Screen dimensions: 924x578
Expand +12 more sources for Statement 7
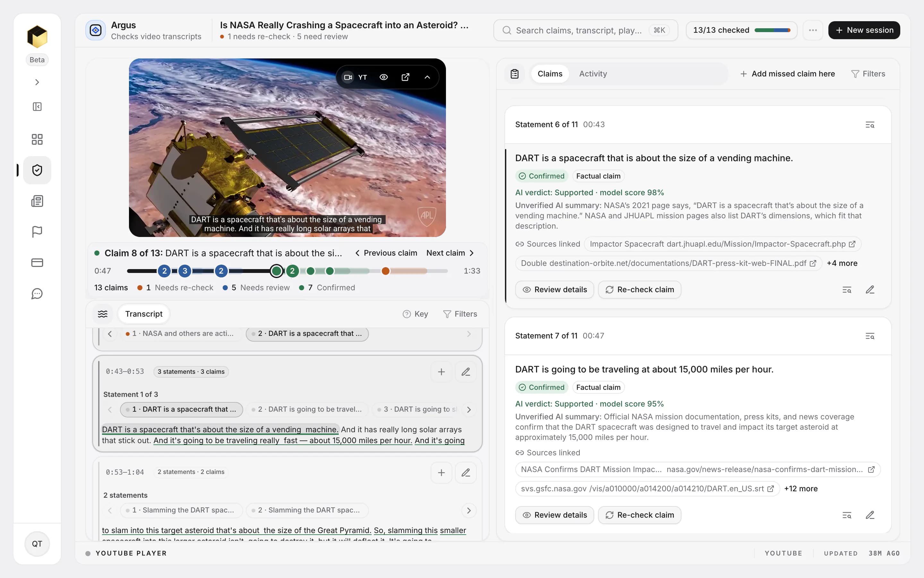tap(801, 489)
